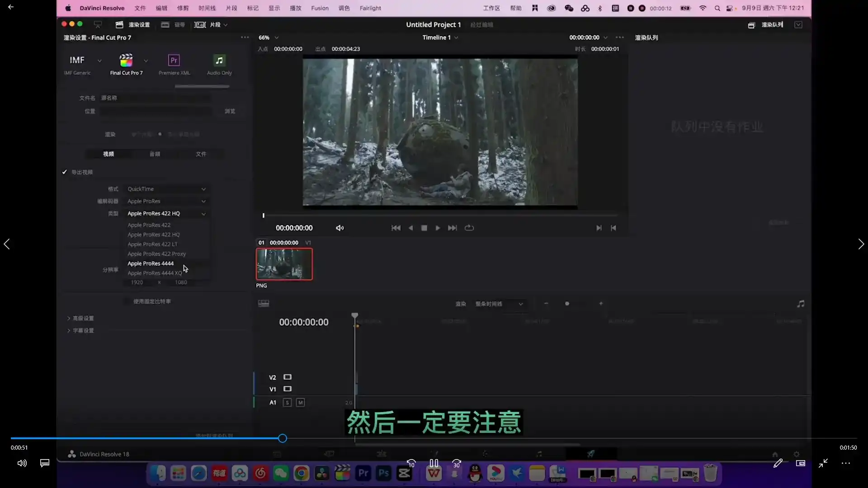Open the Fusion menu in the menu bar

click(x=320, y=8)
